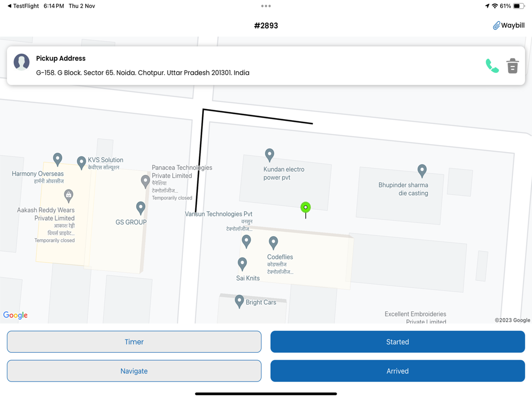This screenshot has height=399, width=532.
Task: Tap the order number #2893 title
Action: click(266, 26)
